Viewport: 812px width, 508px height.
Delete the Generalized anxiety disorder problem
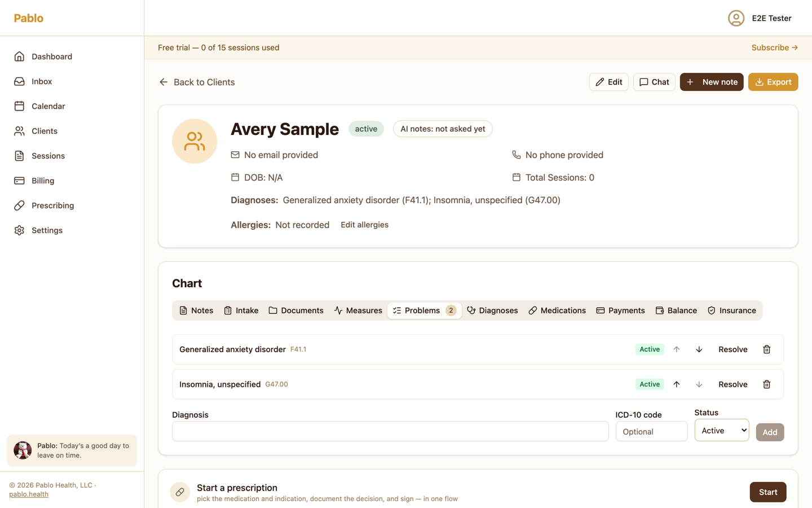[x=766, y=349]
